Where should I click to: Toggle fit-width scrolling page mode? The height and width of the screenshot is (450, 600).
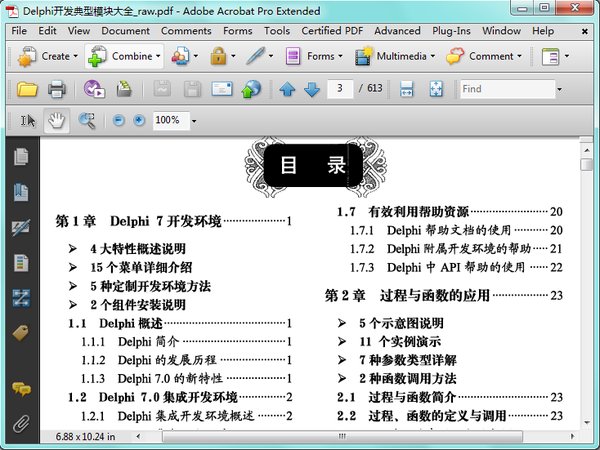(x=406, y=89)
